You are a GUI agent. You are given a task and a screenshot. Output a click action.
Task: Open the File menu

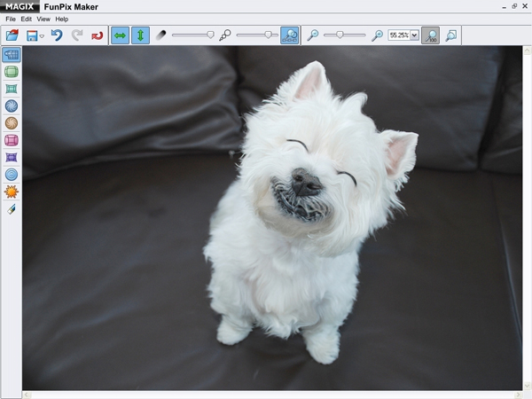coord(11,19)
